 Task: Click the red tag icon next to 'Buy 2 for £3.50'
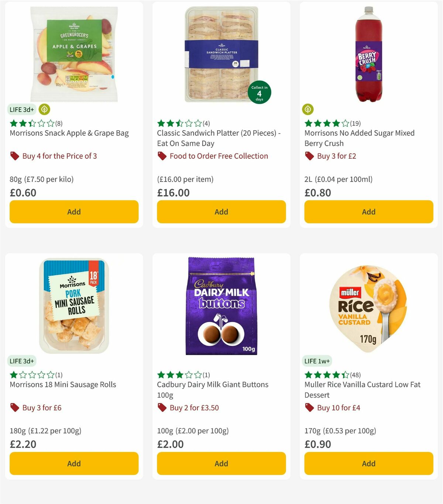(x=162, y=408)
